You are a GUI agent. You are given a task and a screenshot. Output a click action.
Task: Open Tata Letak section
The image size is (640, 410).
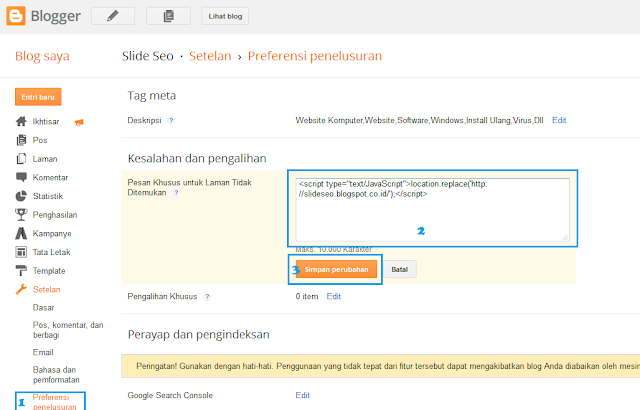point(51,253)
